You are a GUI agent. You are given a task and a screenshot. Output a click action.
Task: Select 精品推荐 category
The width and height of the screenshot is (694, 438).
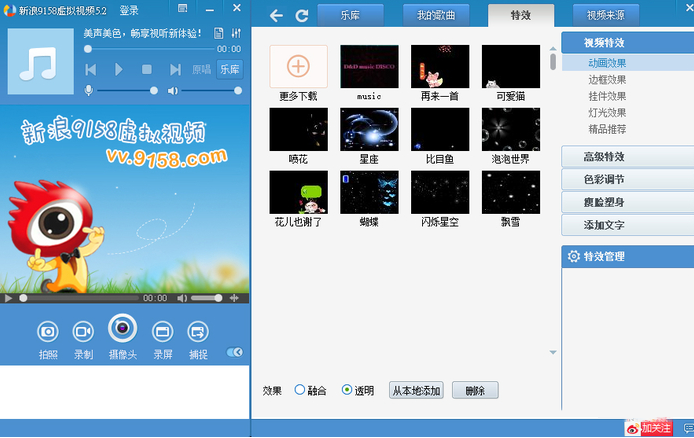click(607, 129)
